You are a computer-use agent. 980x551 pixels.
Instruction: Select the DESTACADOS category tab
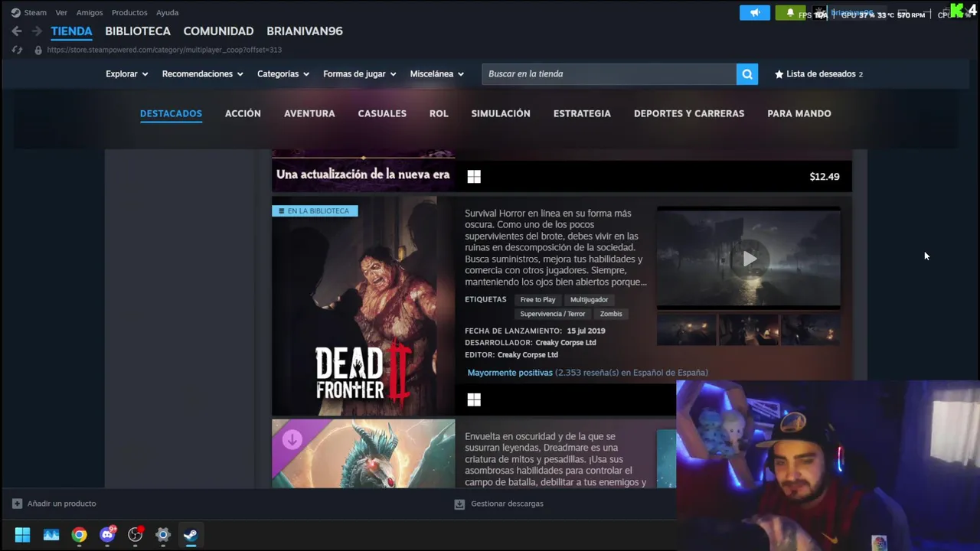tap(171, 113)
